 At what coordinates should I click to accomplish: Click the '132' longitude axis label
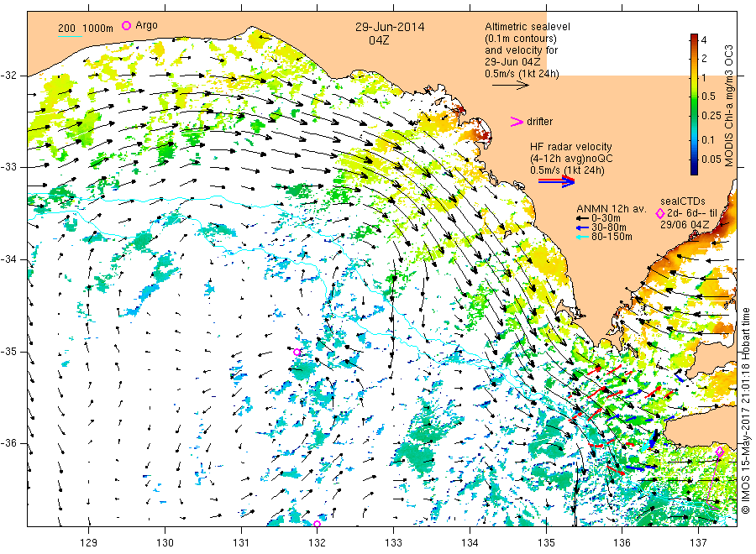(318, 543)
